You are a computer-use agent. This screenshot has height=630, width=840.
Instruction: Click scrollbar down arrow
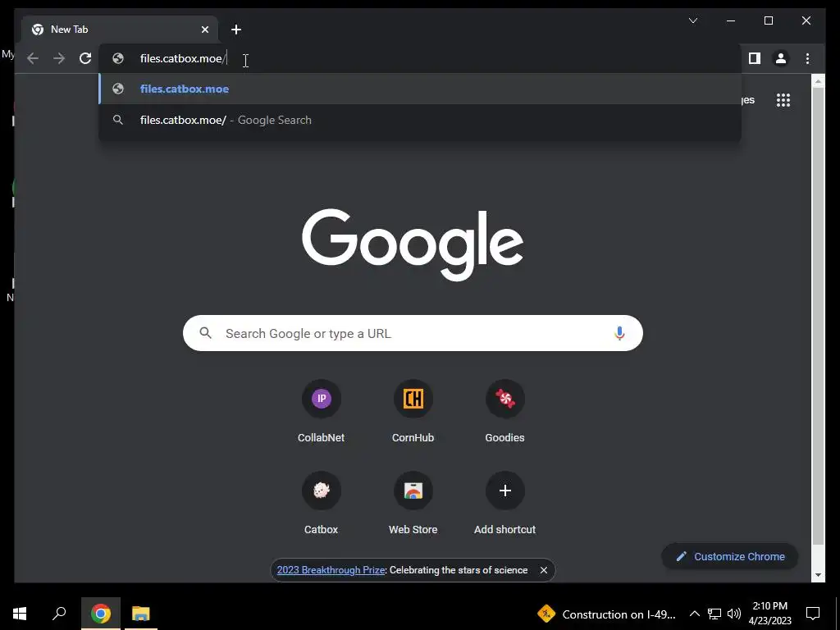coord(818,575)
